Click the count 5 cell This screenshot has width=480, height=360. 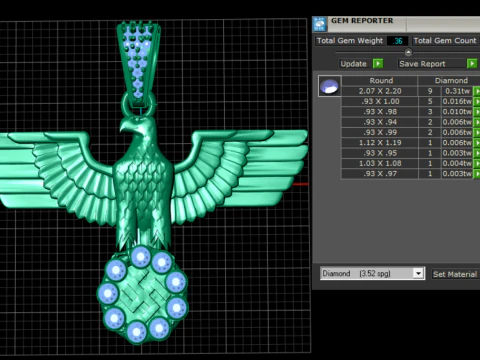[430, 101]
